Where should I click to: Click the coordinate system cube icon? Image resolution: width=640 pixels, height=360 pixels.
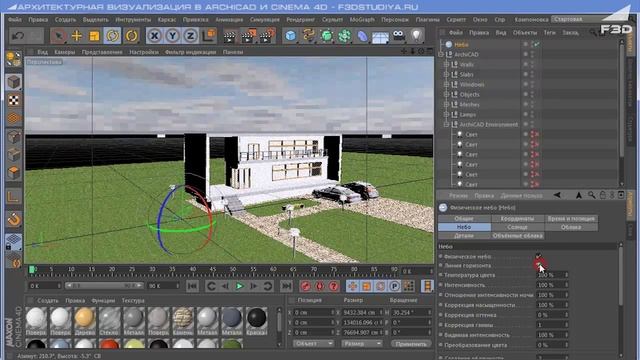tap(209, 36)
